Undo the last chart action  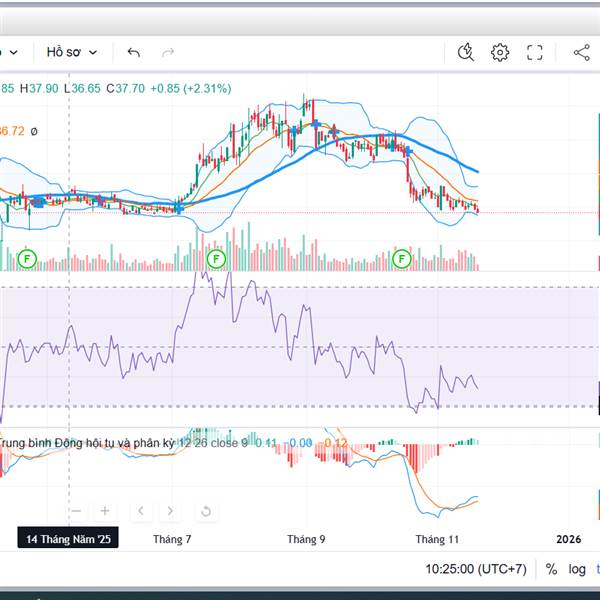pos(134,52)
